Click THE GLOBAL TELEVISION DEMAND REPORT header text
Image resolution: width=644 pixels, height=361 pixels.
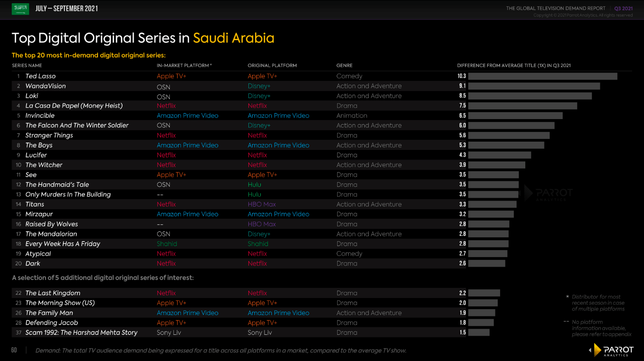tap(556, 8)
